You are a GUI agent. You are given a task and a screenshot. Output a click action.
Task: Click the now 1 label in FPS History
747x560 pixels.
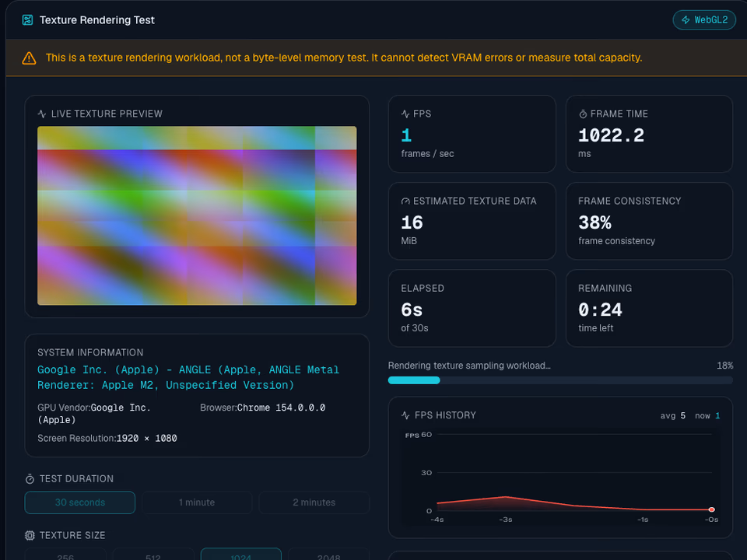click(x=707, y=415)
